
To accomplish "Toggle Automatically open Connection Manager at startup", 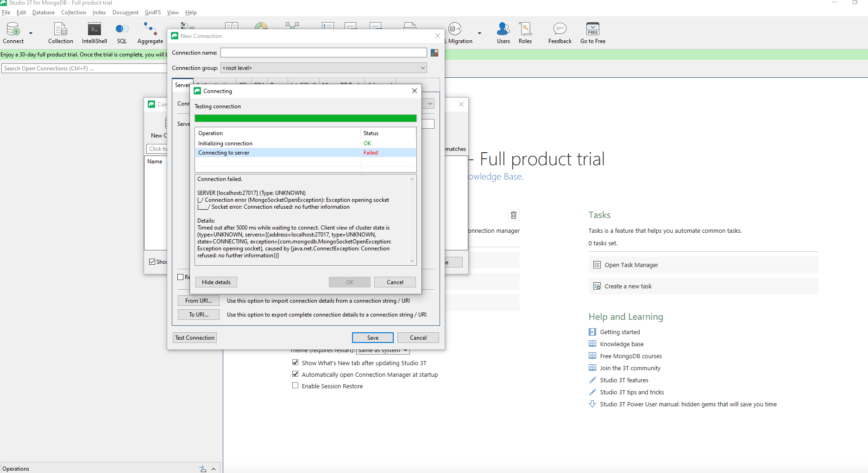I will pos(295,374).
